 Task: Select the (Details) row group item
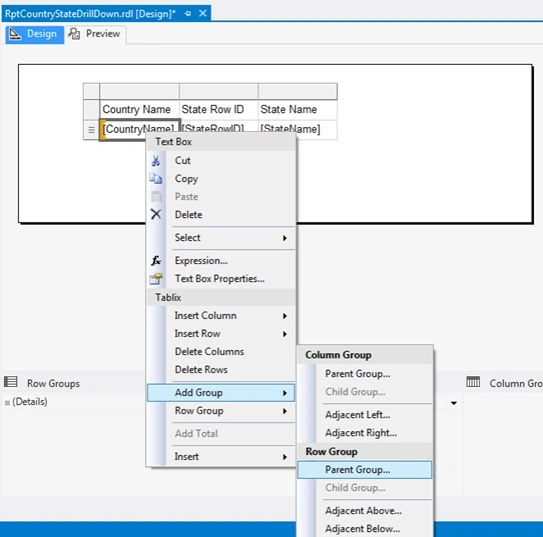point(30,402)
